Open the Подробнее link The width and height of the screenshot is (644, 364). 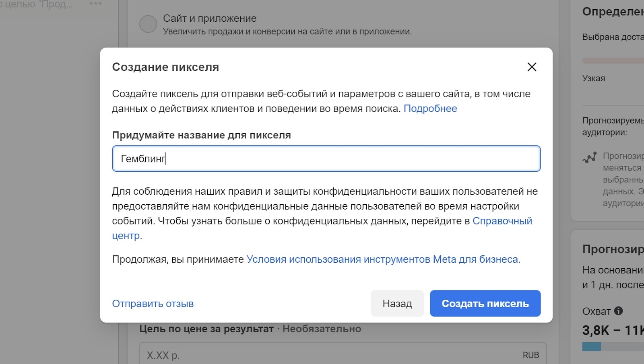[x=430, y=109]
